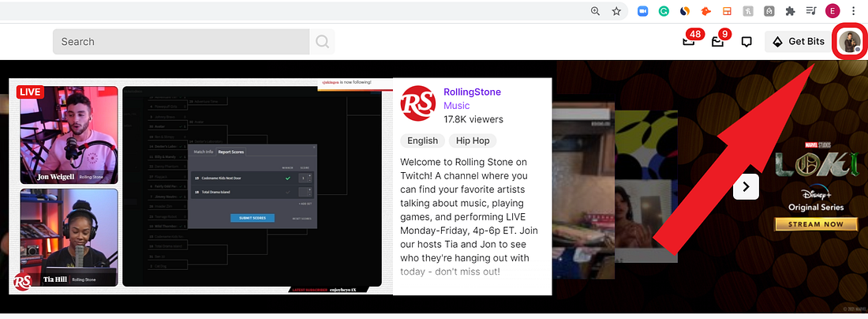The image size is (868, 319).
Task: Open the Chrome profile E avatar
Action: (832, 10)
